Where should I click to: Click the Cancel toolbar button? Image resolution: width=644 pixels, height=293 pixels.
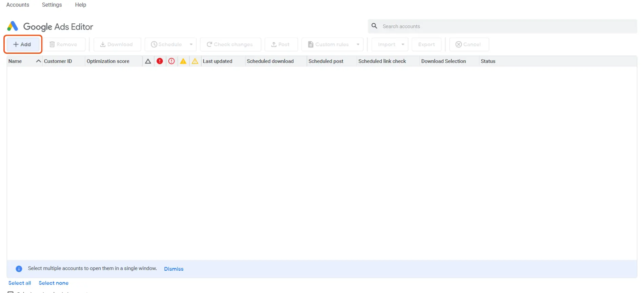pyautogui.click(x=469, y=44)
